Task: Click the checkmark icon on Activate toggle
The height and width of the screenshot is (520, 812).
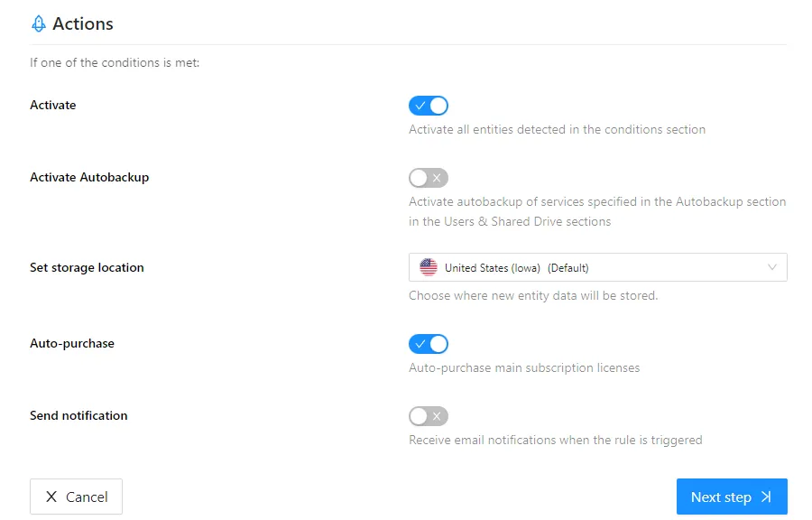Action: [422, 105]
